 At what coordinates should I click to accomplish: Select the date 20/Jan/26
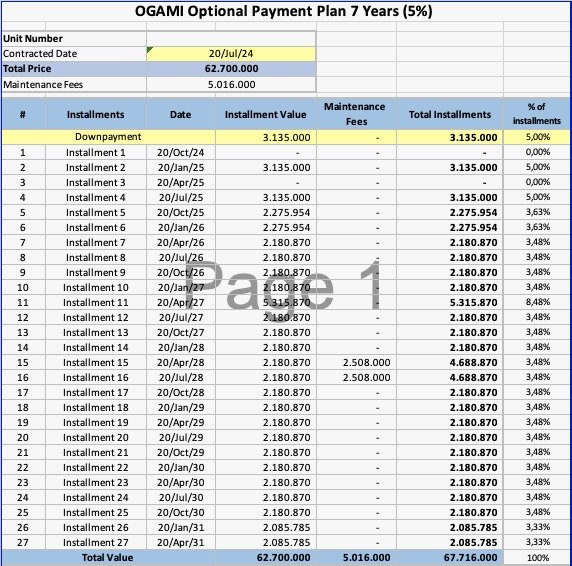(181, 228)
